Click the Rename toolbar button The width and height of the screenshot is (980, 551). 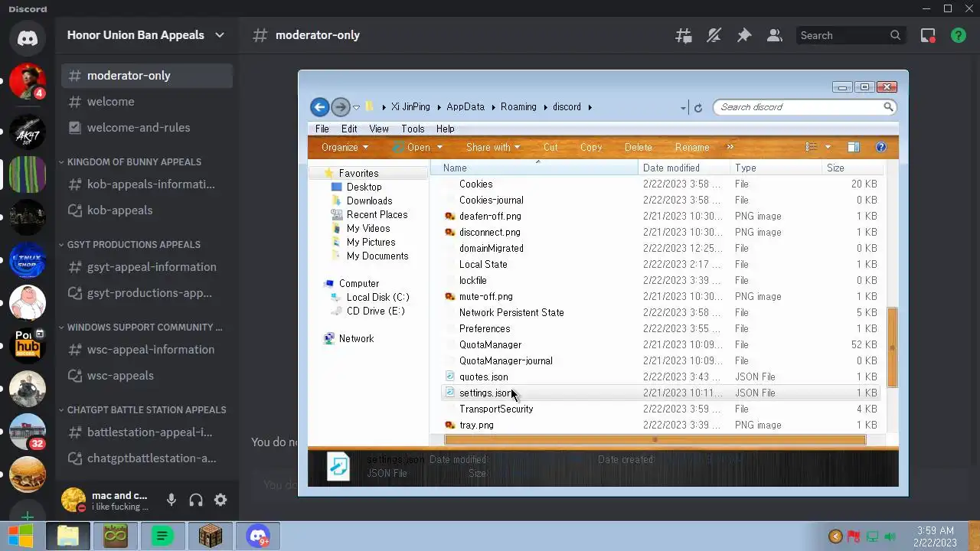pyautogui.click(x=692, y=147)
